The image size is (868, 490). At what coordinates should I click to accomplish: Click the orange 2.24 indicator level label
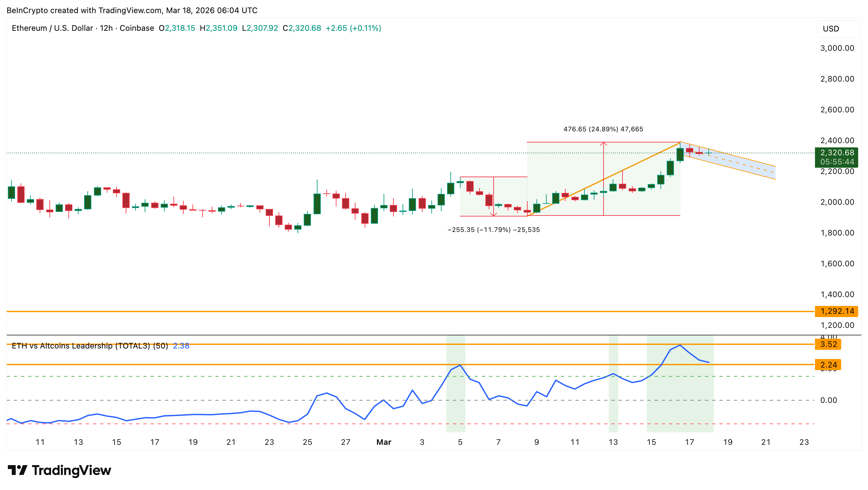point(828,365)
